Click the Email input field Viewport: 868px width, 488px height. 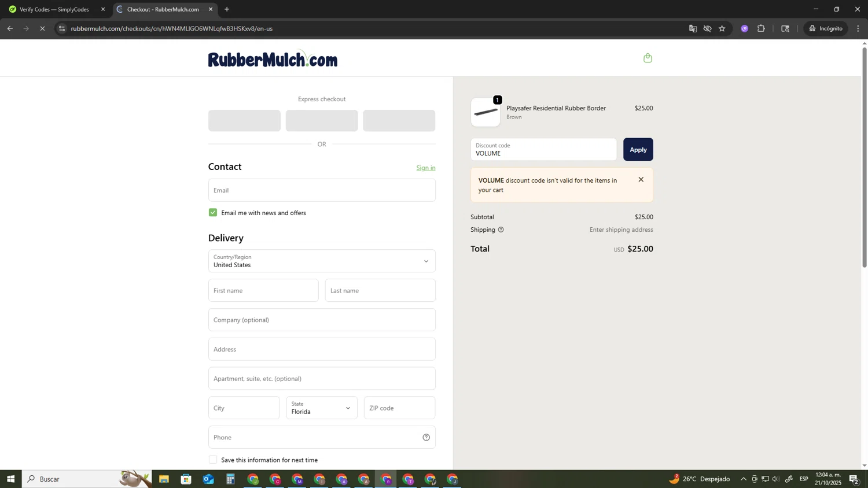(322, 190)
